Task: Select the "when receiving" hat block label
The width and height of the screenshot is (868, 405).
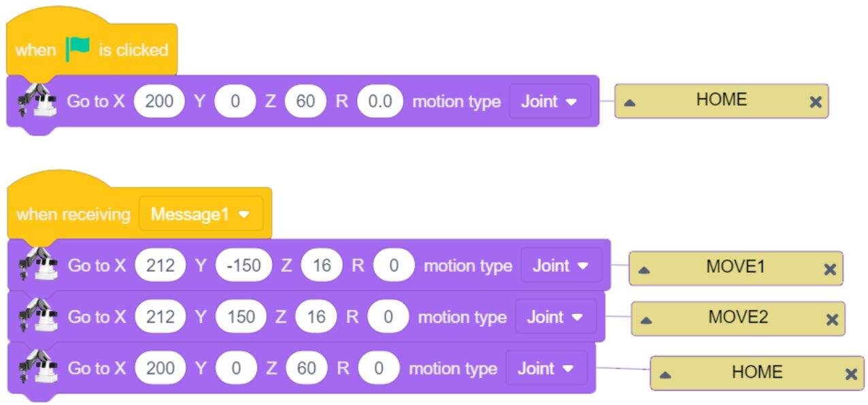Action: 73,214
